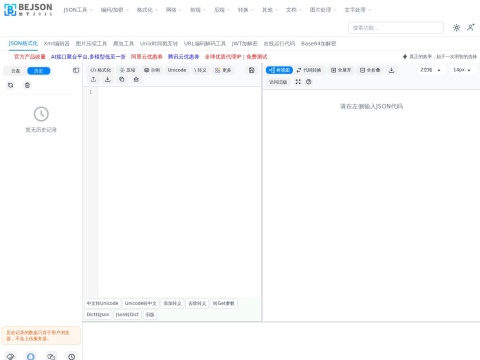Copy editor content with the copy icon

[122, 79]
